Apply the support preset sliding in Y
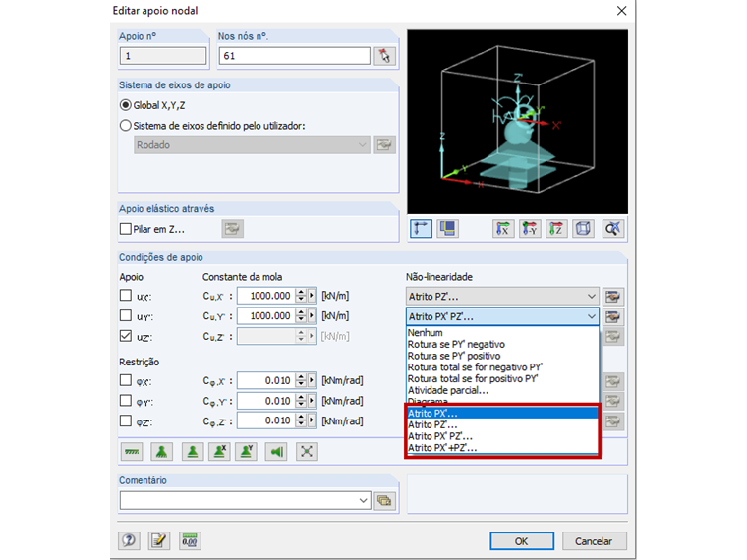The image size is (747, 560). 247,451
